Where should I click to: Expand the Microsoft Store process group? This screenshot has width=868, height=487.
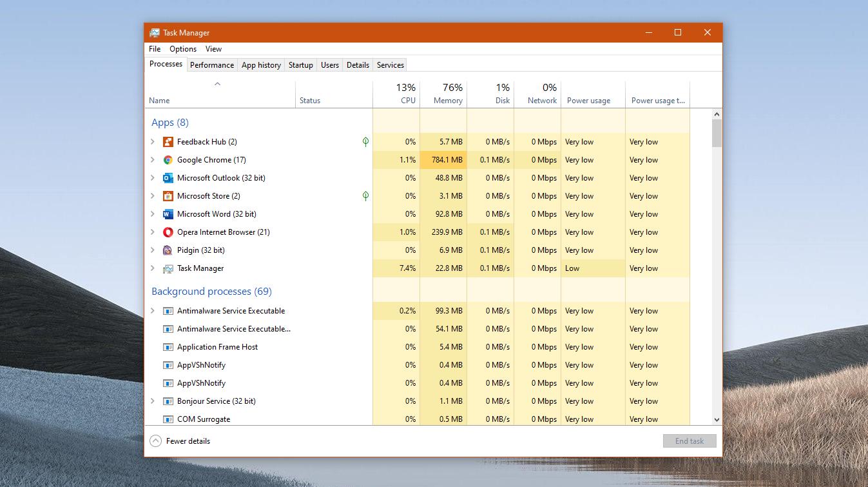tap(153, 196)
